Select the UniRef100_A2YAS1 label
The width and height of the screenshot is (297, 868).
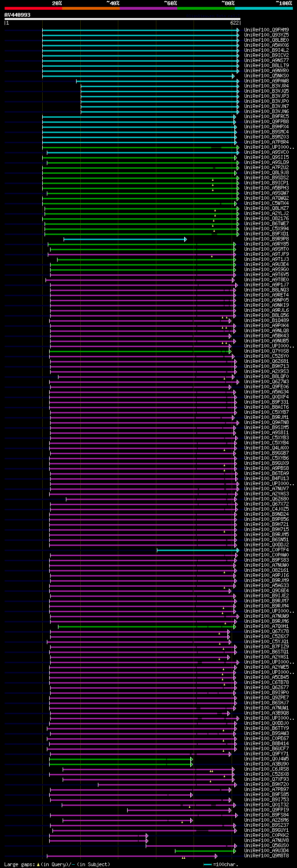(266, 657)
